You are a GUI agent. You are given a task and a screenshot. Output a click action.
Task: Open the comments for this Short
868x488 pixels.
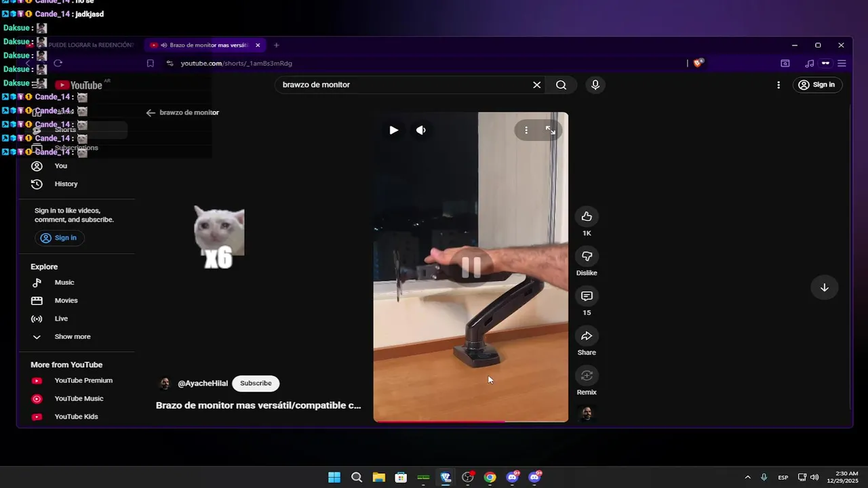[587, 296]
